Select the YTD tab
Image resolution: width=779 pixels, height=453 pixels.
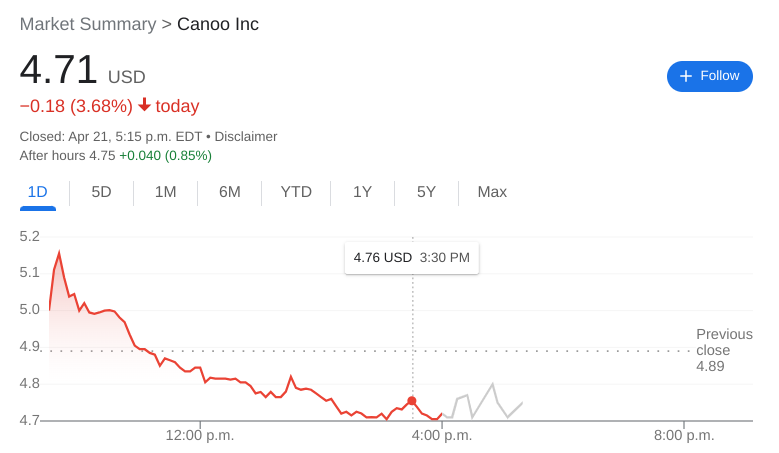point(296,192)
